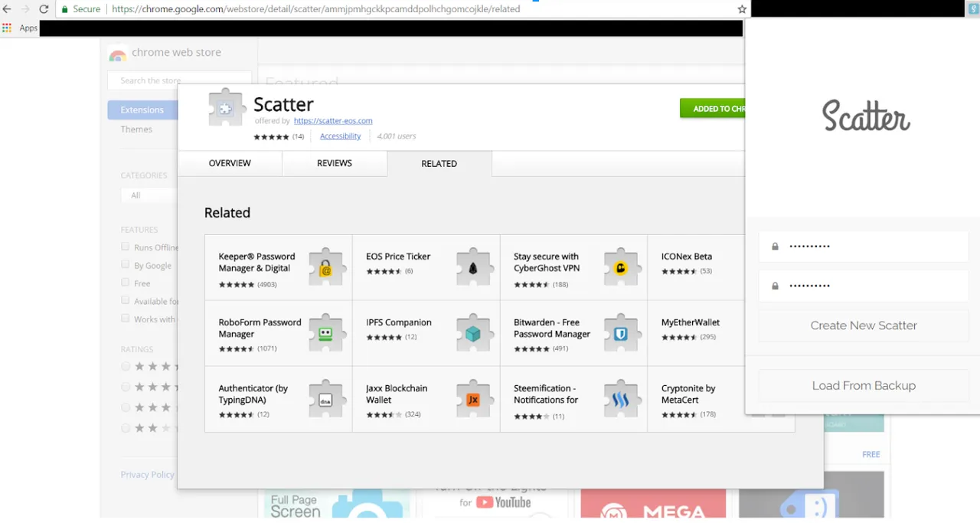Open the Privacy Policy link
This screenshot has height=523, width=980.
point(147,475)
